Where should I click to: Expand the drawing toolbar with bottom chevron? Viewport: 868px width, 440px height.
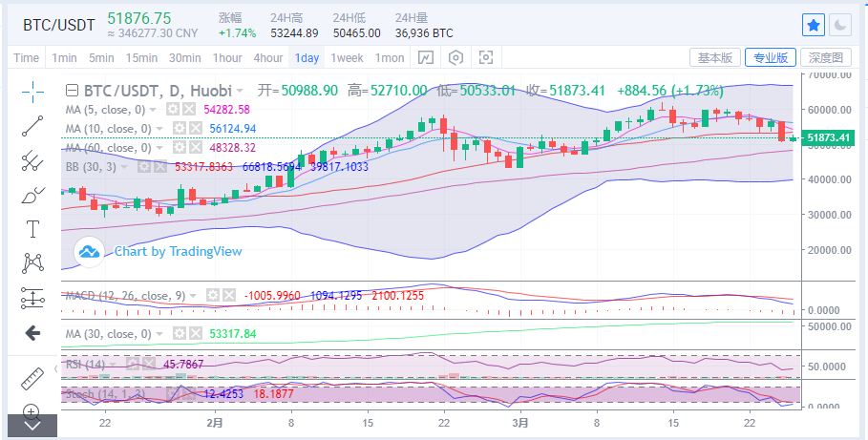[32, 426]
